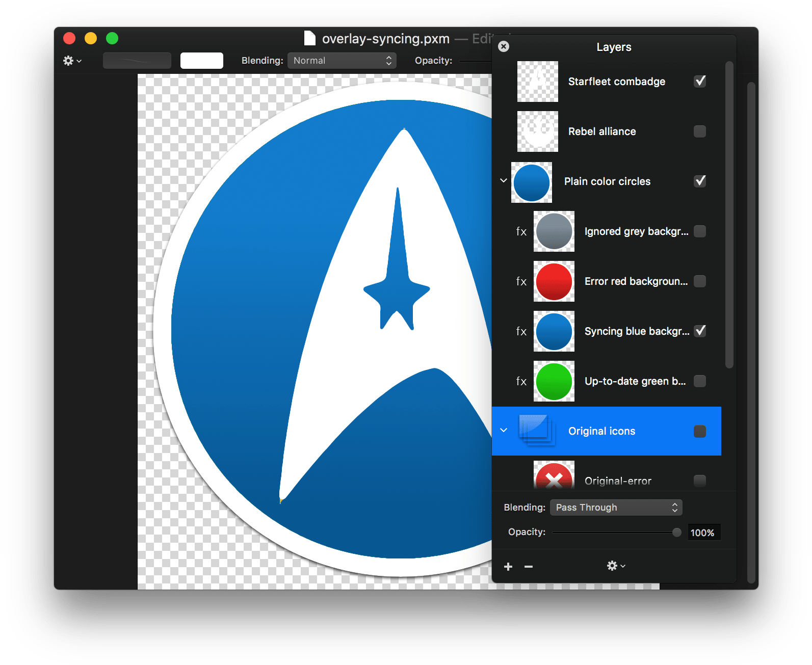Viewport: 812px width, 665px height.
Task: Open the brush stroke preview picker
Action: [x=137, y=61]
